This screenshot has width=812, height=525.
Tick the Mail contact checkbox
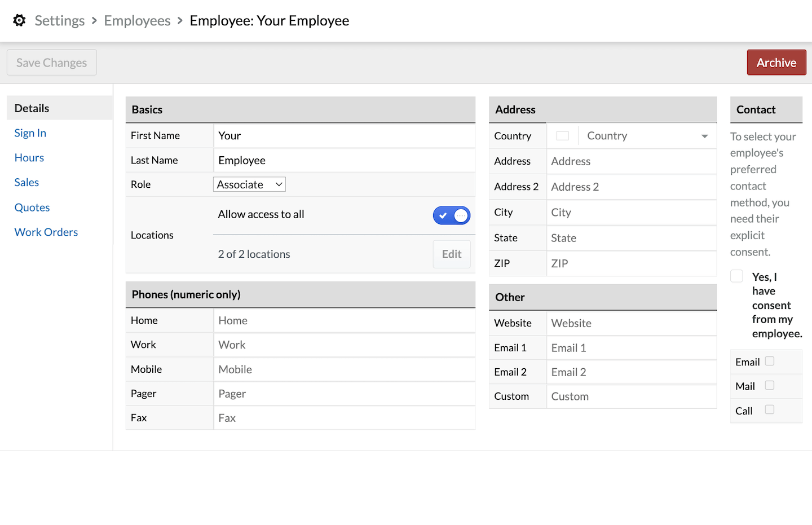769,386
